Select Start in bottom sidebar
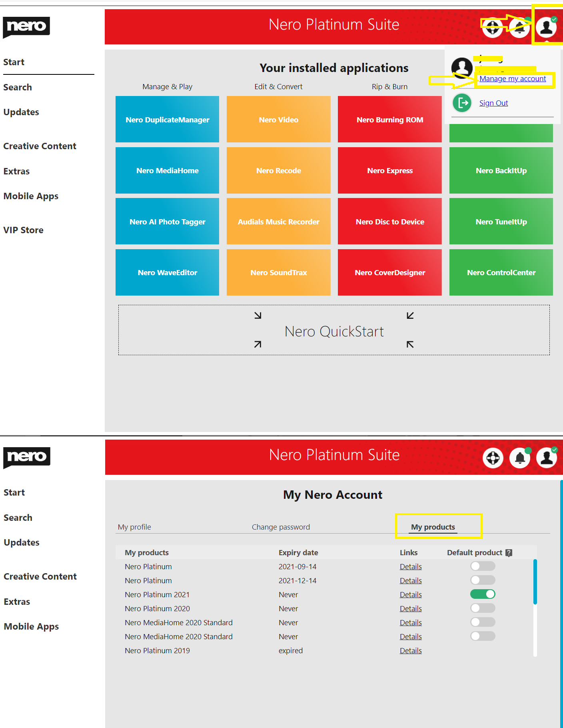The image size is (563, 728). pos(14,493)
